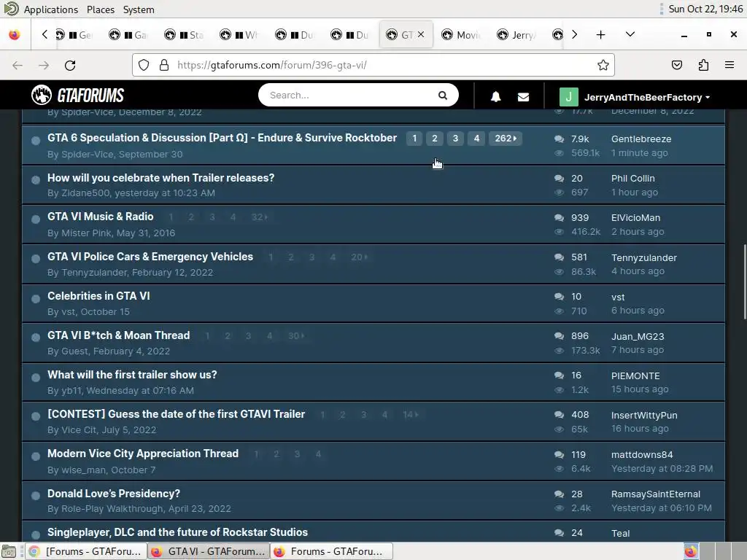
Task: Open How will you celebrate thread
Action: point(160,178)
